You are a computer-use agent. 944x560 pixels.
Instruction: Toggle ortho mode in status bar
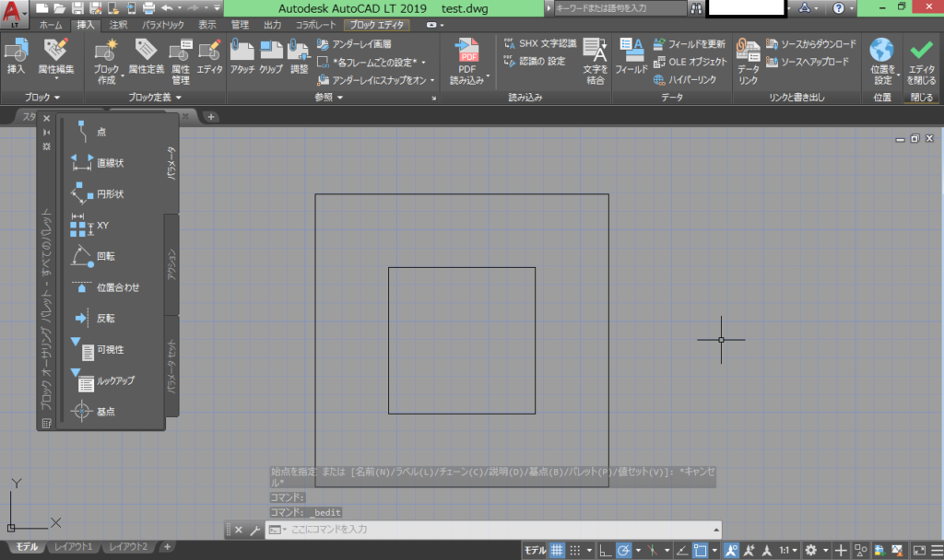point(605,550)
